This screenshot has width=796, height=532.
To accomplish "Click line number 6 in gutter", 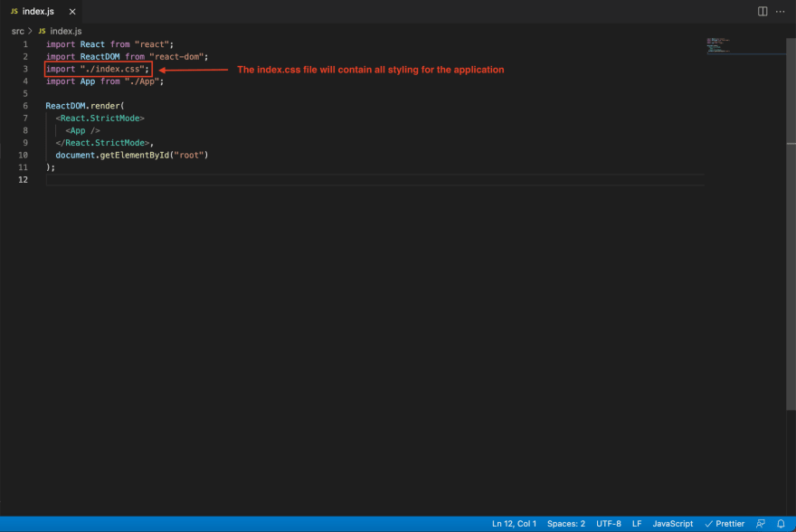I will click(x=25, y=106).
